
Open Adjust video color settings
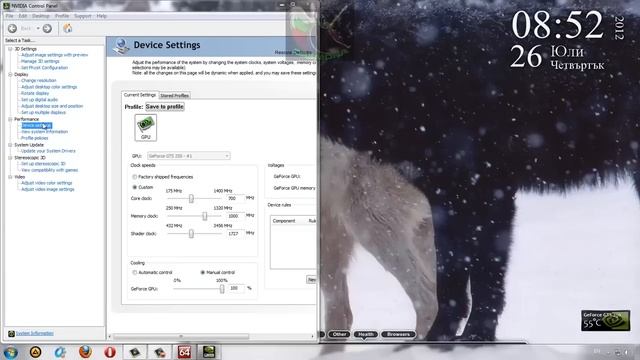click(47, 183)
